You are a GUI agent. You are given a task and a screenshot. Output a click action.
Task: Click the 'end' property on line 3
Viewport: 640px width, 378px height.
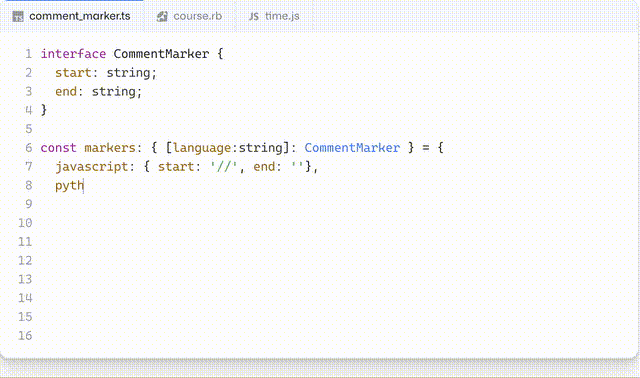pos(66,91)
